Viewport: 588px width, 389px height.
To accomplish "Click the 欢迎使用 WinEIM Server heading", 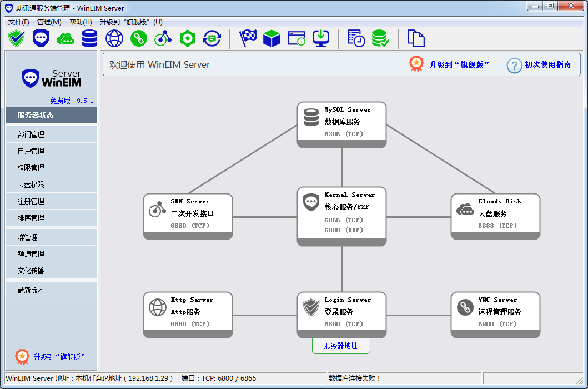I will (x=159, y=64).
